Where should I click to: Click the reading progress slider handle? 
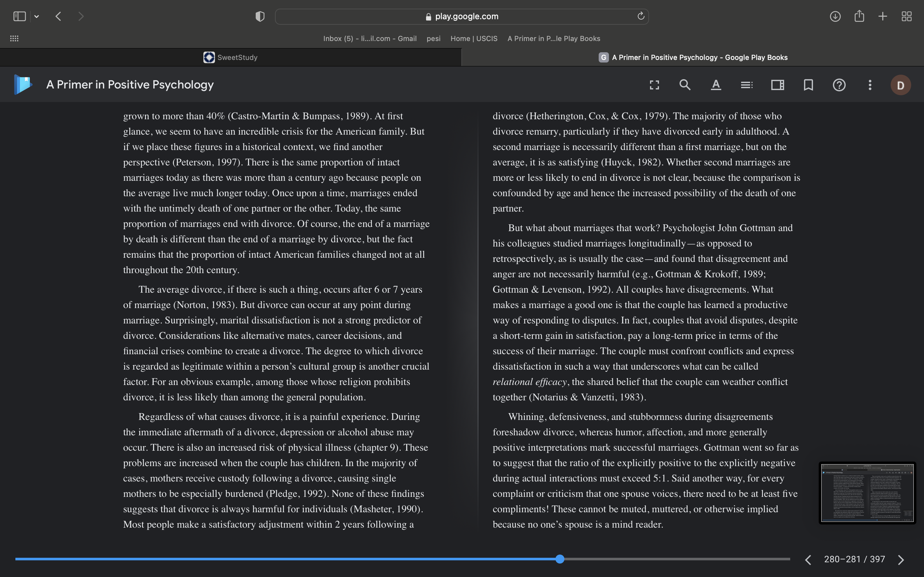(x=560, y=559)
